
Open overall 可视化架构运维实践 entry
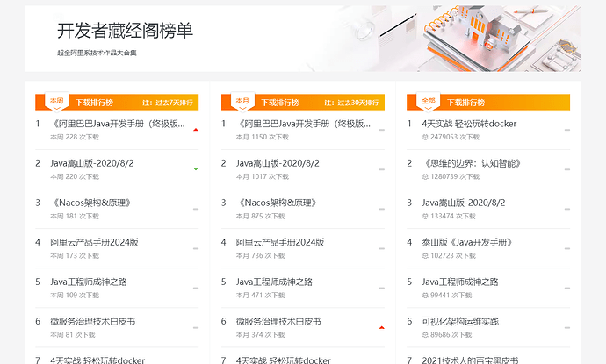point(460,322)
